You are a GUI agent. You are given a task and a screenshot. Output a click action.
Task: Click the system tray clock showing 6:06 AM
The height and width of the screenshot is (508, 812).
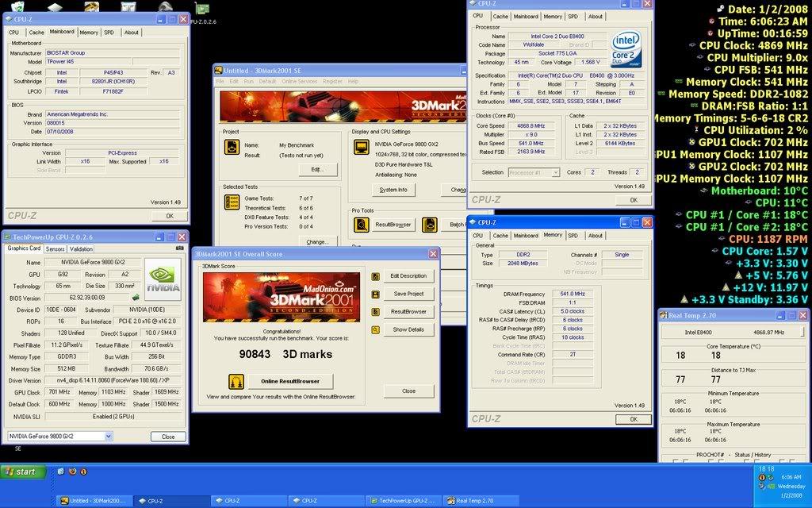(x=791, y=477)
